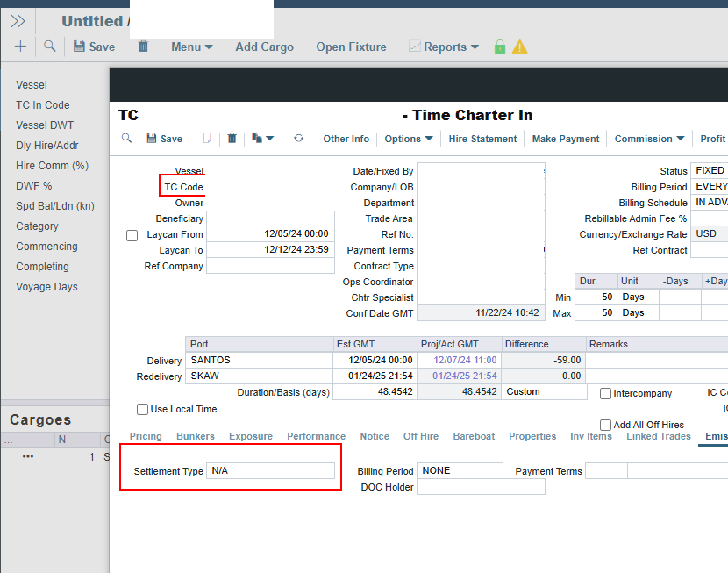Click the refresh icon in TC toolbar

[298, 139]
